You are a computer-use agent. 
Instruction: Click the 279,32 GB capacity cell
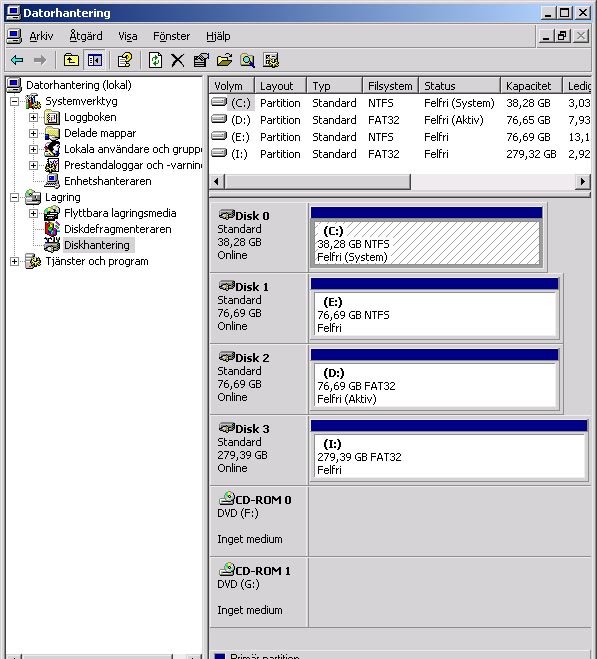tap(531, 154)
